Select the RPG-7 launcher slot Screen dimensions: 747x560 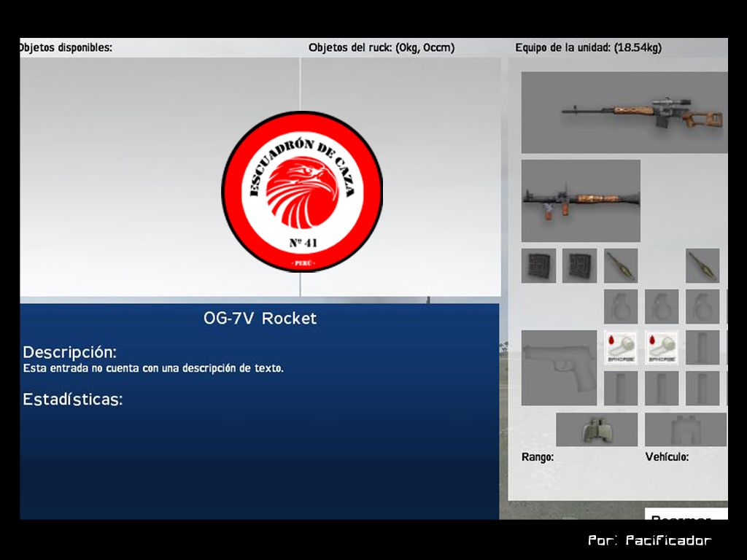tap(581, 201)
